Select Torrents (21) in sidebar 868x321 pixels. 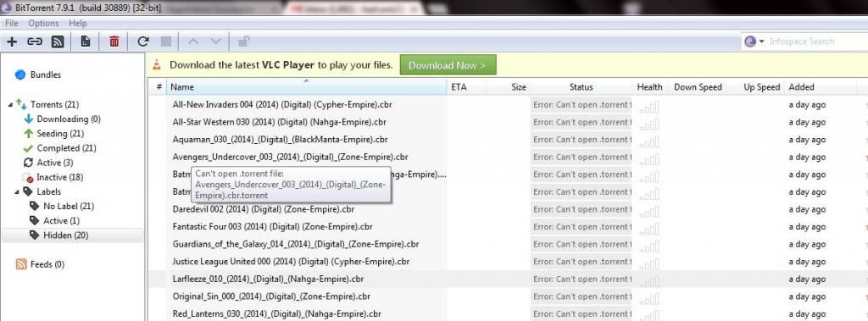click(54, 105)
